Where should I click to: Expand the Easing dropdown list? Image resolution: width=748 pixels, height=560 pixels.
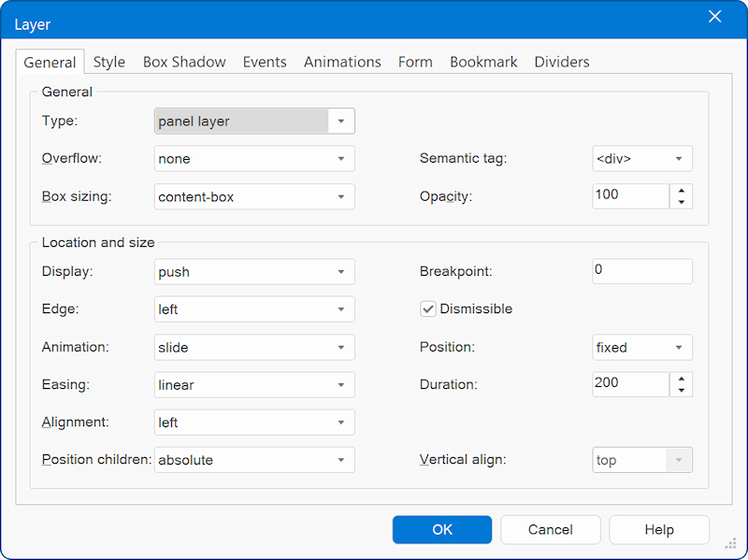341,385
